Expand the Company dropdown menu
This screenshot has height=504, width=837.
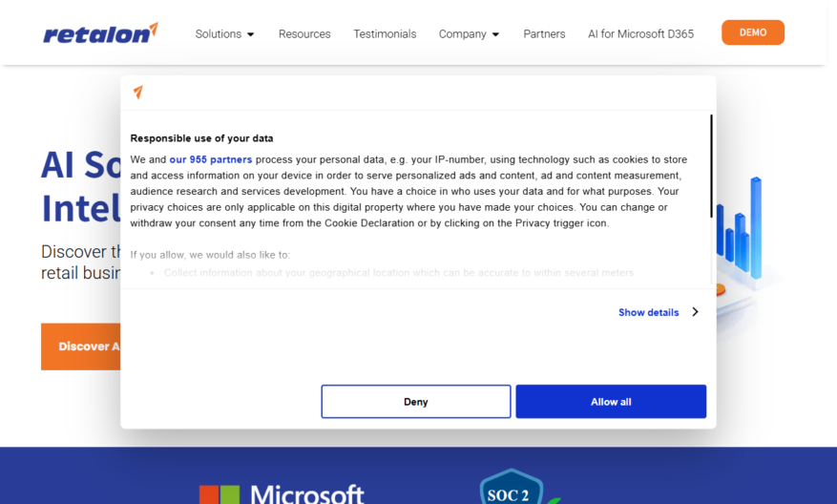tap(469, 34)
